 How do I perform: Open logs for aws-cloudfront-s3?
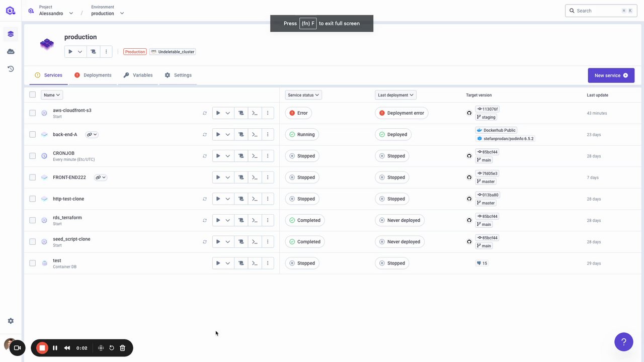[x=241, y=113]
